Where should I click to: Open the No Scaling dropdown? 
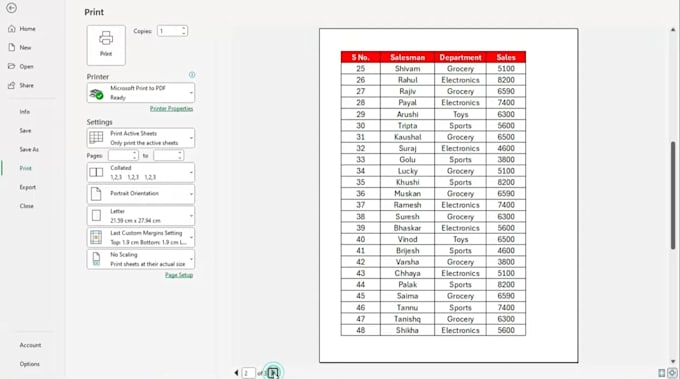pyautogui.click(x=141, y=259)
